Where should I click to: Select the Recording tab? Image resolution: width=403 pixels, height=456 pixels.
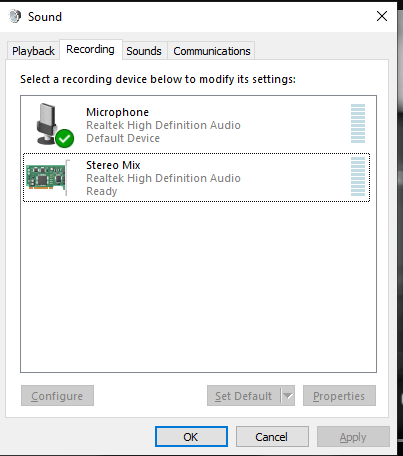pos(91,49)
